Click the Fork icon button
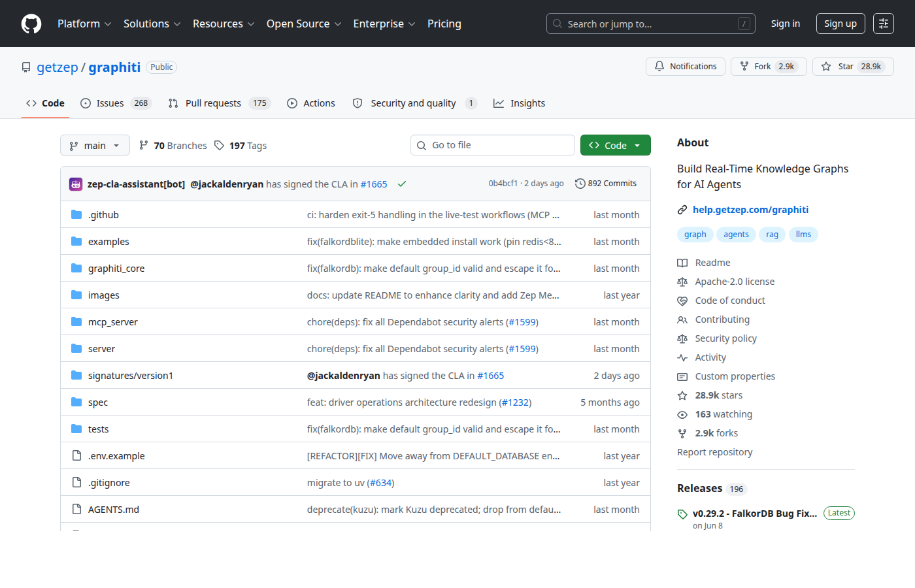Image resolution: width=915 pixels, height=588 pixels. [744, 67]
